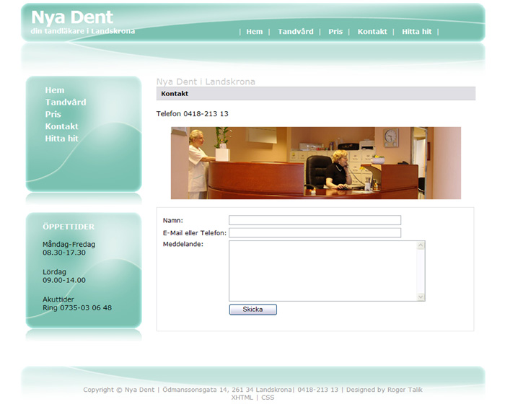
Task: Click Designed by Roger Talik in footer
Action: [385, 390]
